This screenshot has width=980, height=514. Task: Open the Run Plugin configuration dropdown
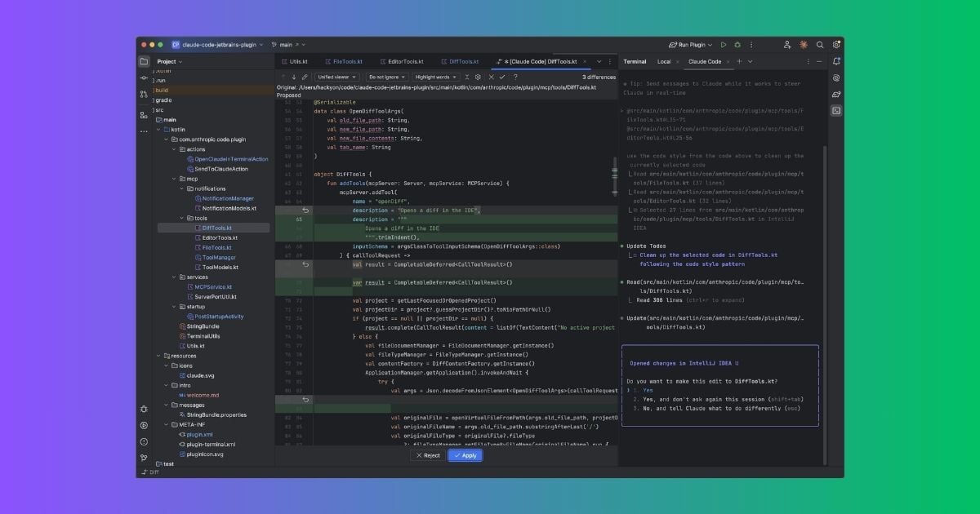pyautogui.click(x=690, y=45)
